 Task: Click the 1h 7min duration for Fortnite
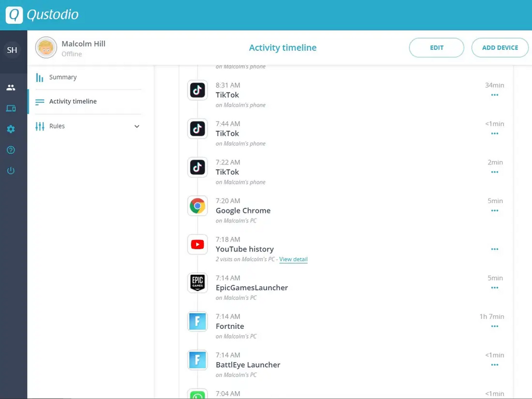click(x=491, y=316)
